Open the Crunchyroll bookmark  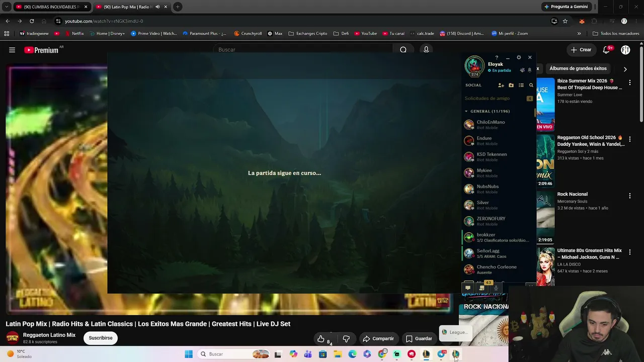coord(248,34)
